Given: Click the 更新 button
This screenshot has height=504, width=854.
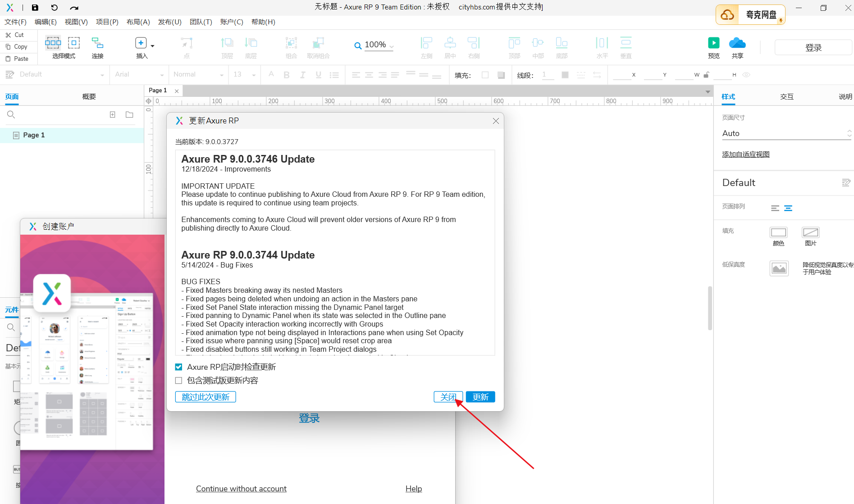Looking at the screenshot, I should [x=480, y=397].
